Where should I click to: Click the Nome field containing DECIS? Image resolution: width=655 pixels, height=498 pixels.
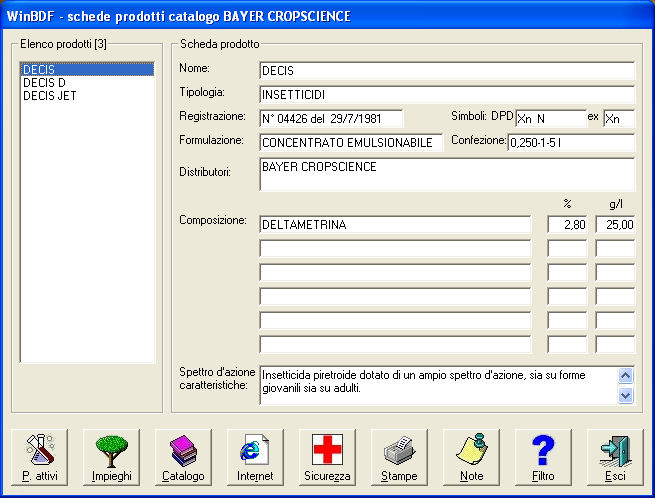coord(447,71)
